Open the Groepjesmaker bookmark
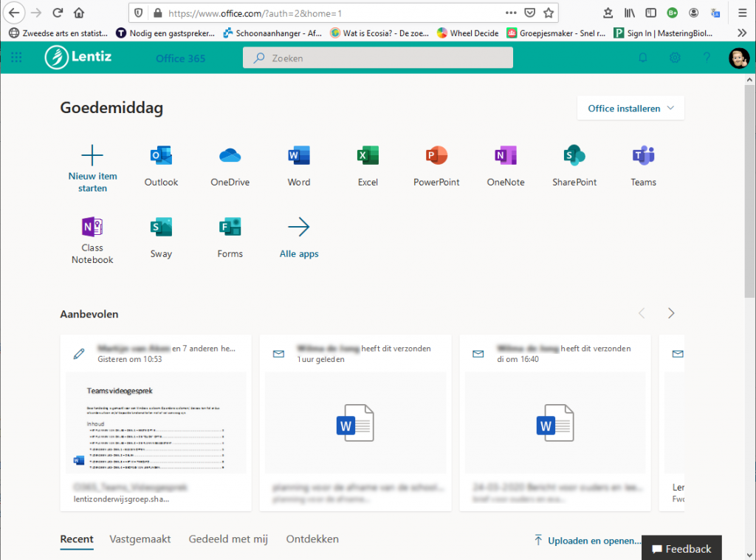The image size is (756, 560). tap(556, 33)
